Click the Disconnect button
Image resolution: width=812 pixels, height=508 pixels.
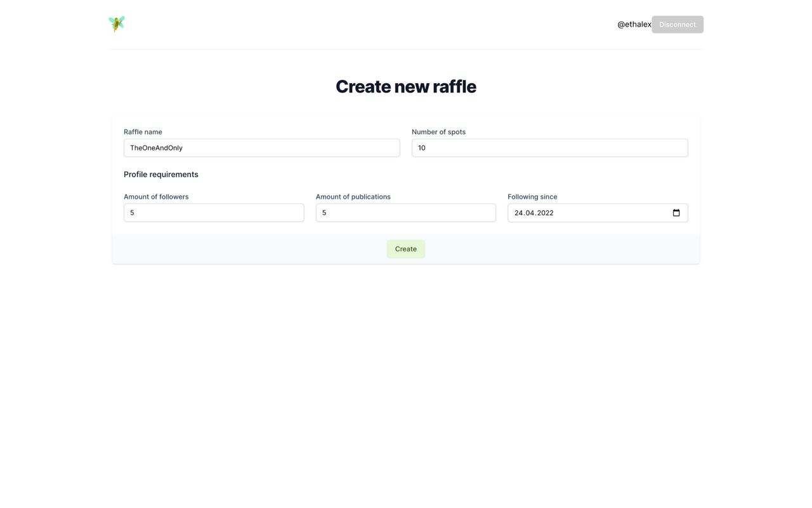tap(678, 24)
